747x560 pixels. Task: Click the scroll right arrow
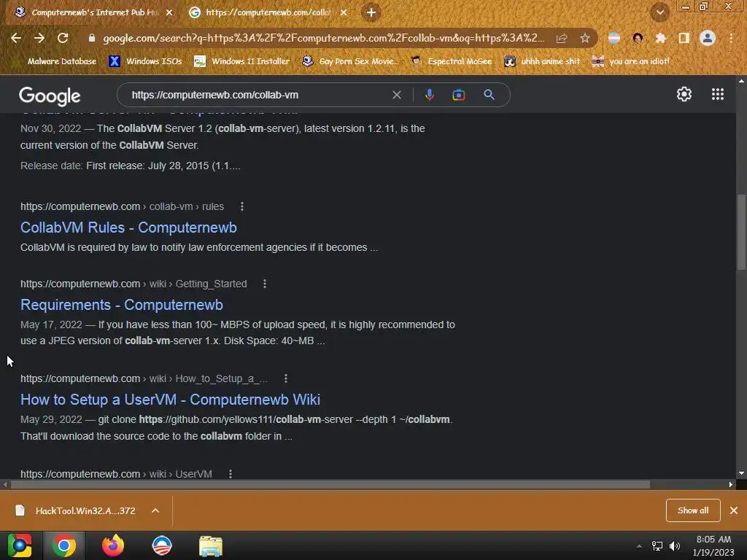[x=731, y=485]
